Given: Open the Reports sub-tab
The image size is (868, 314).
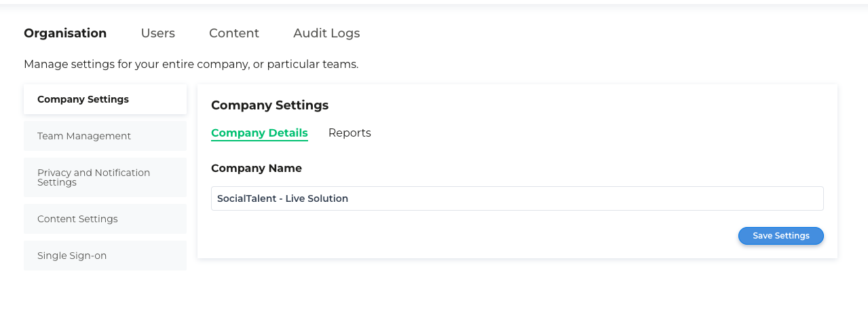Looking at the screenshot, I should [350, 133].
